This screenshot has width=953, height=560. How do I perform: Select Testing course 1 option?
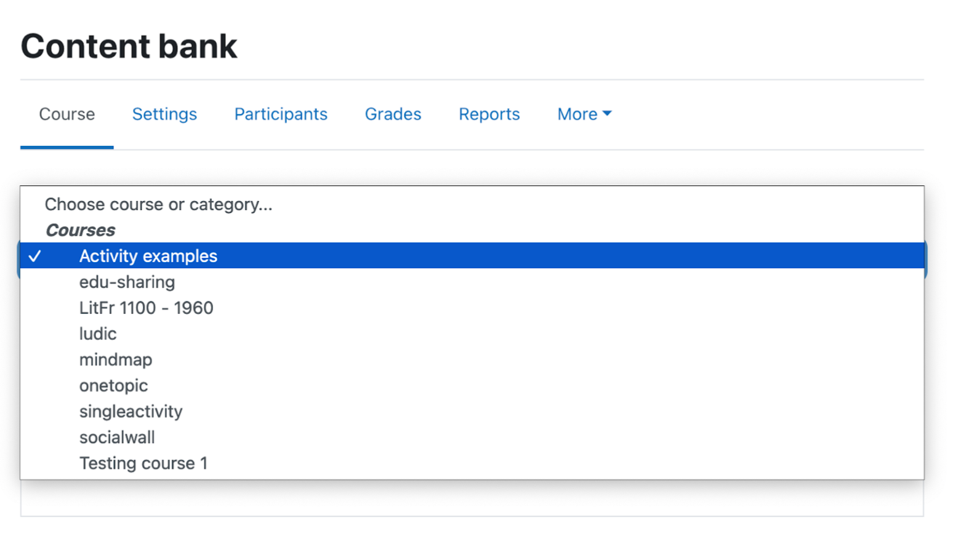[x=472, y=463]
